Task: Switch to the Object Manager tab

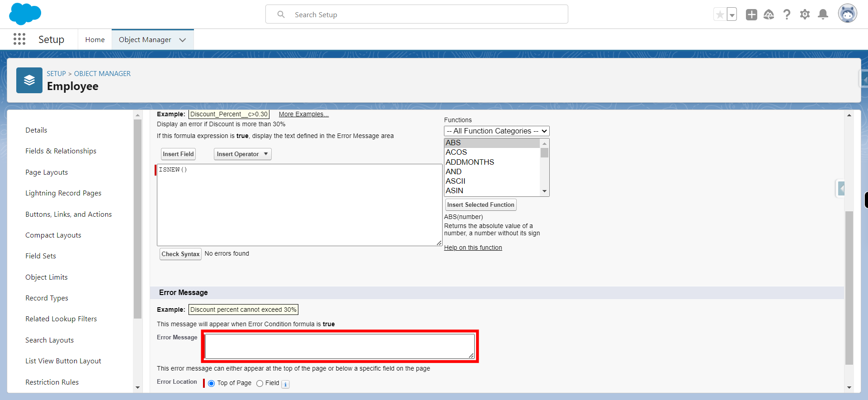Action: pos(145,40)
